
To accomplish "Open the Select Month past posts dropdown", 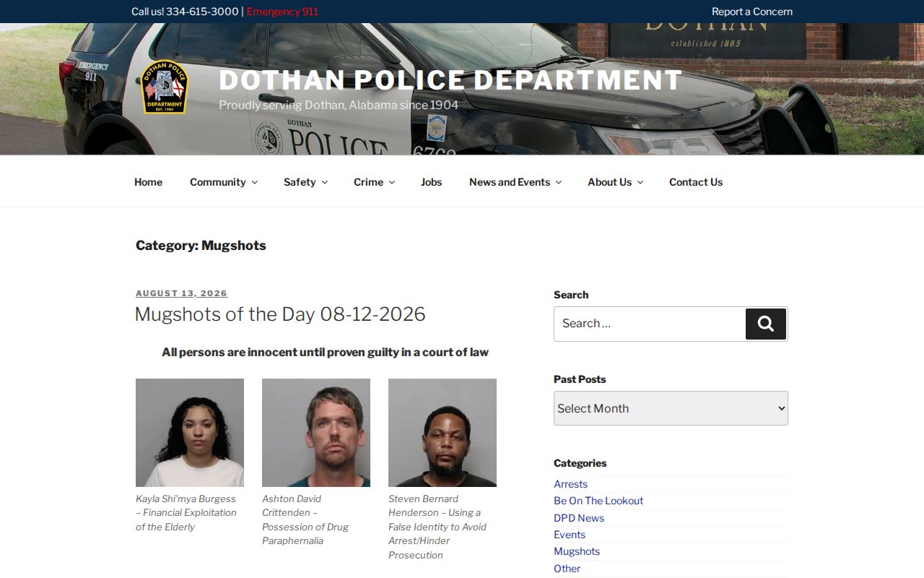I will (671, 408).
